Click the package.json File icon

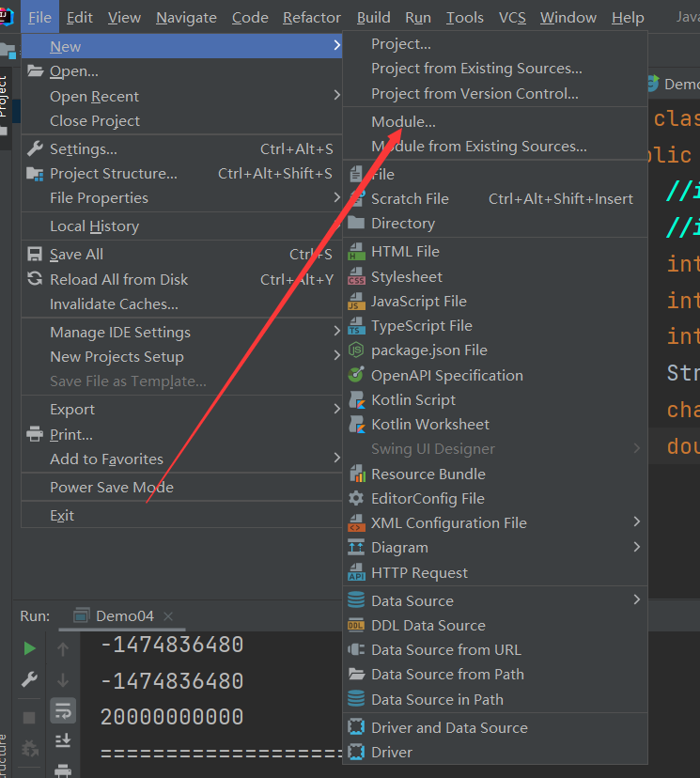coord(356,350)
